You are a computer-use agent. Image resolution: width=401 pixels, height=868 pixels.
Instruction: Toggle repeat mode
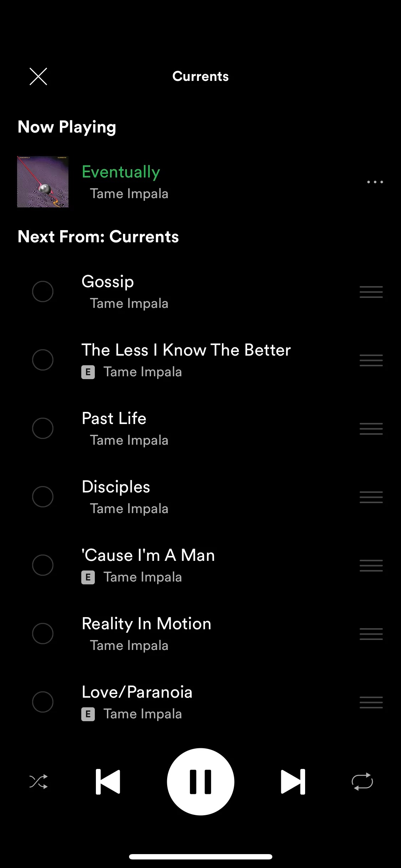(362, 782)
